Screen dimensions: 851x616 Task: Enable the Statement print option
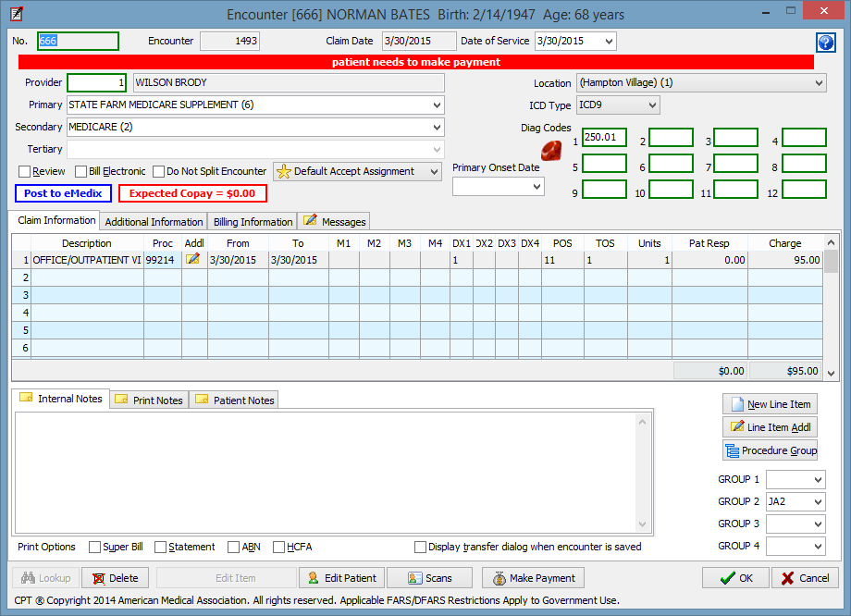click(x=160, y=547)
